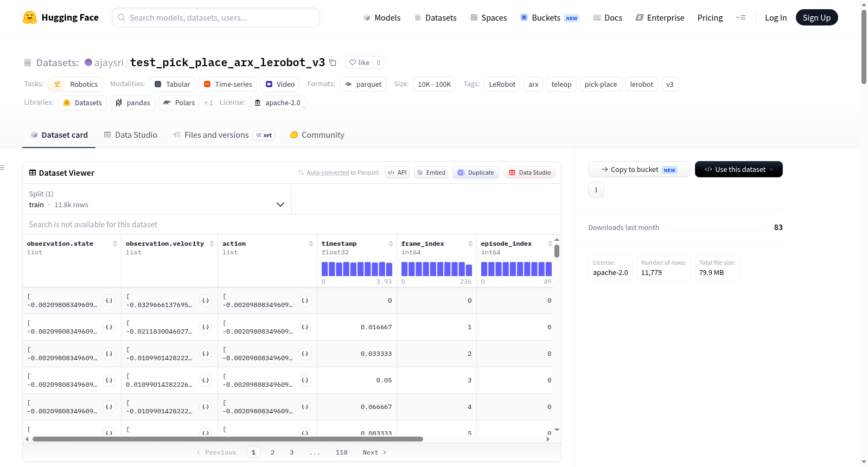Viewport: 868px width, 467px height.
Task: Open the Auto-converted link
Action: (x=328, y=172)
